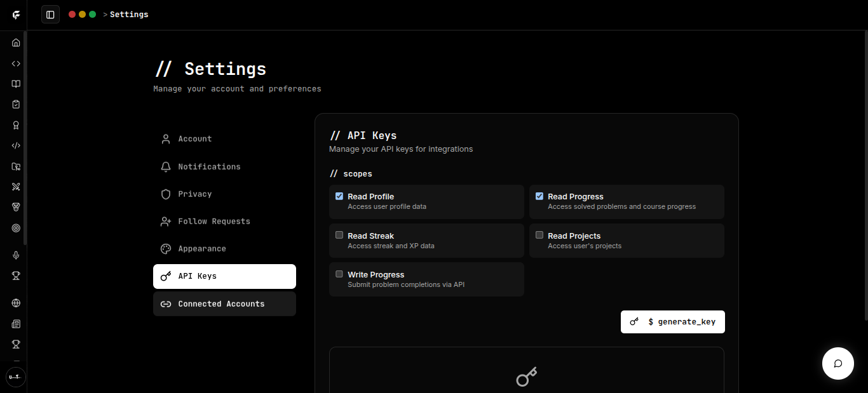Open the trophy icon below newspaper
The width and height of the screenshot is (868, 393).
pyautogui.click(x=16, y=344)
